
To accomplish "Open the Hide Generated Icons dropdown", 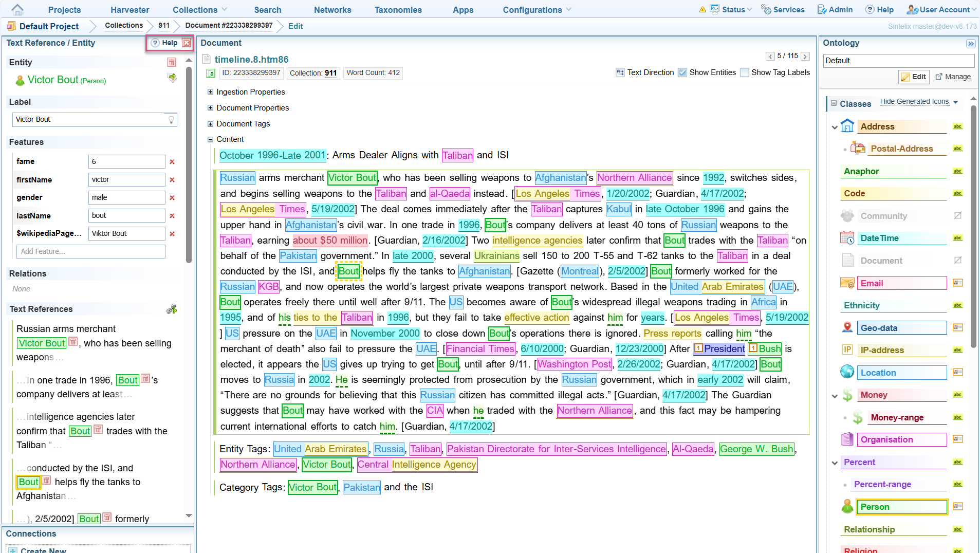I will 919,102.
